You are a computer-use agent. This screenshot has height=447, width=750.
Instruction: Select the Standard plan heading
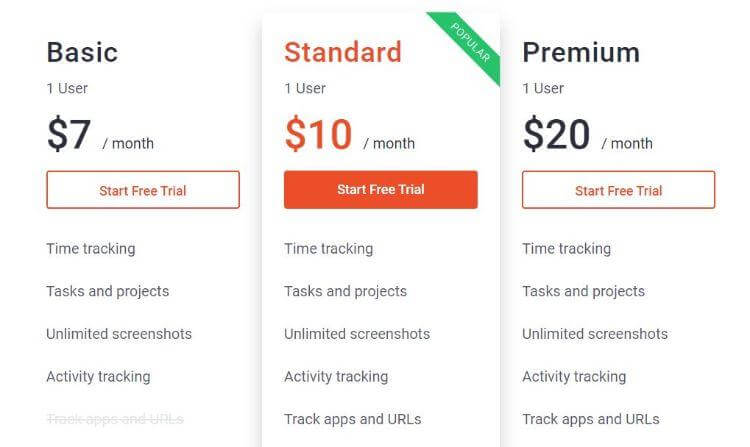[x=342, y=52]
